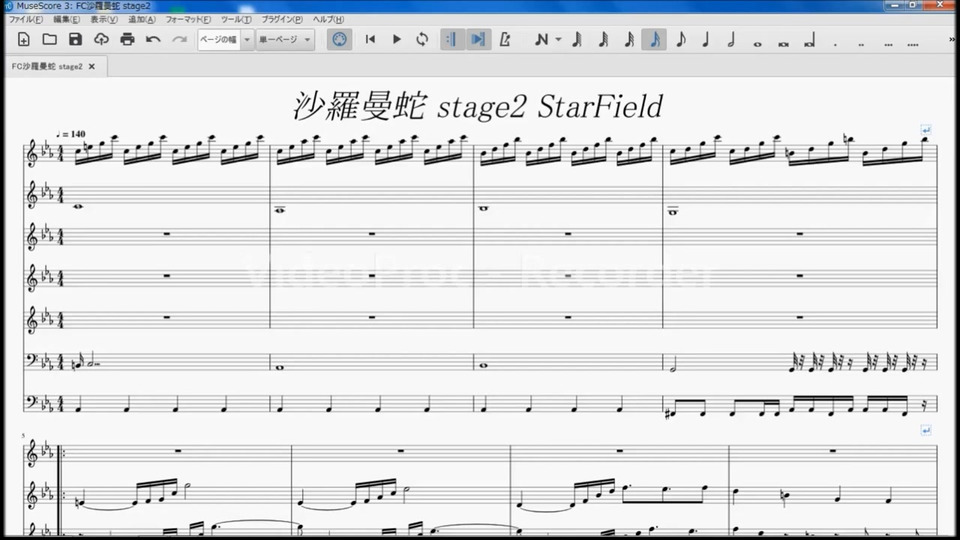Undo the last action

point(153,40)
